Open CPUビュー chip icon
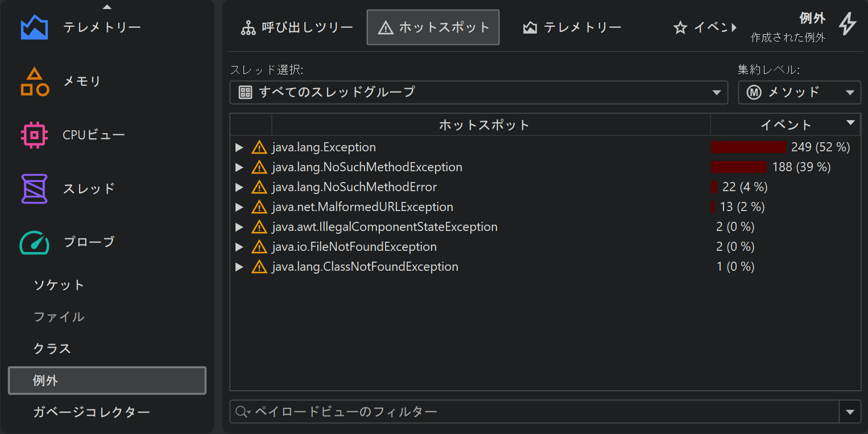Image resolution: width=868 pixels, height=434 pixels. pos(34,135)
